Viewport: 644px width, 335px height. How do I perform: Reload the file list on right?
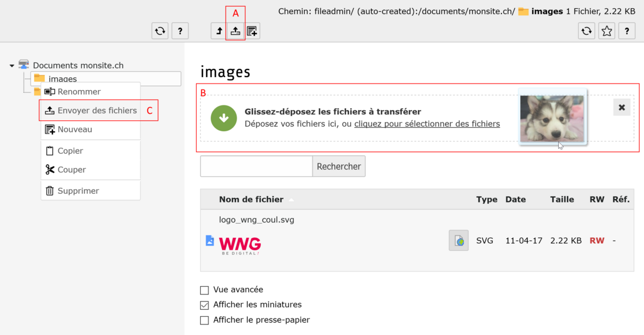click(x=586, y=31)
